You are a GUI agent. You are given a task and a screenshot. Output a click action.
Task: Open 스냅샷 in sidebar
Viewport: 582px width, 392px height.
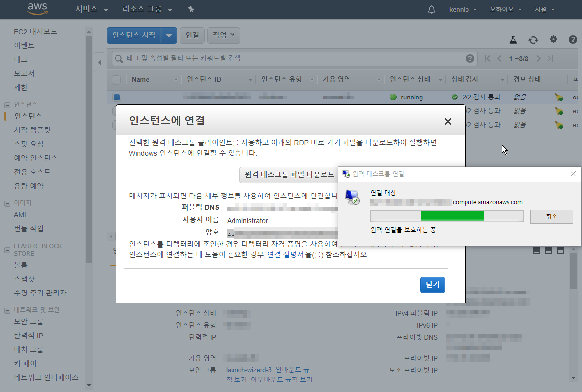coord(24,279)
